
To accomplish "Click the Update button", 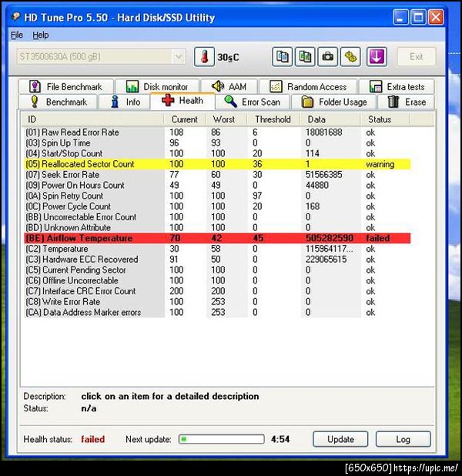I will click(x=340, y=439).
